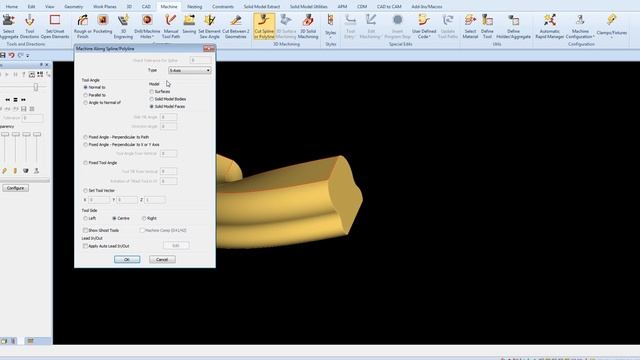The height and width of the screenshot is (360, 640).
Task: Click the stop button in simulation controls
Action: [16, 100]
